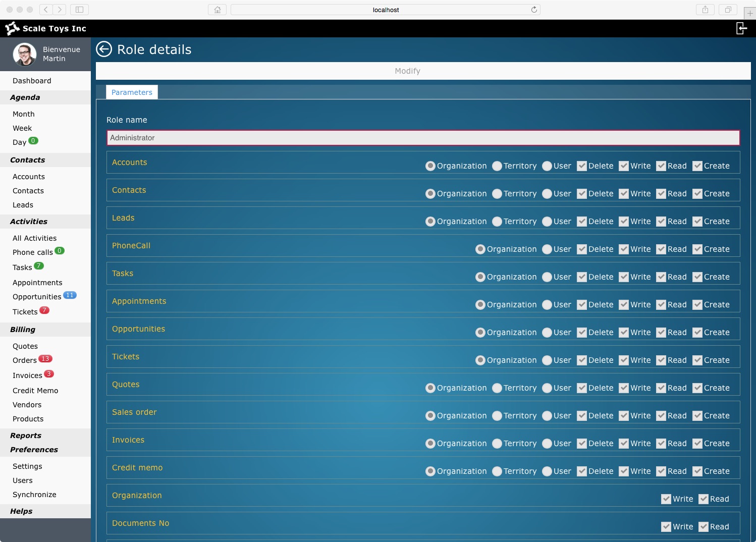
Task: Expand the Reports sidebar section
Action: coord(45,436)
